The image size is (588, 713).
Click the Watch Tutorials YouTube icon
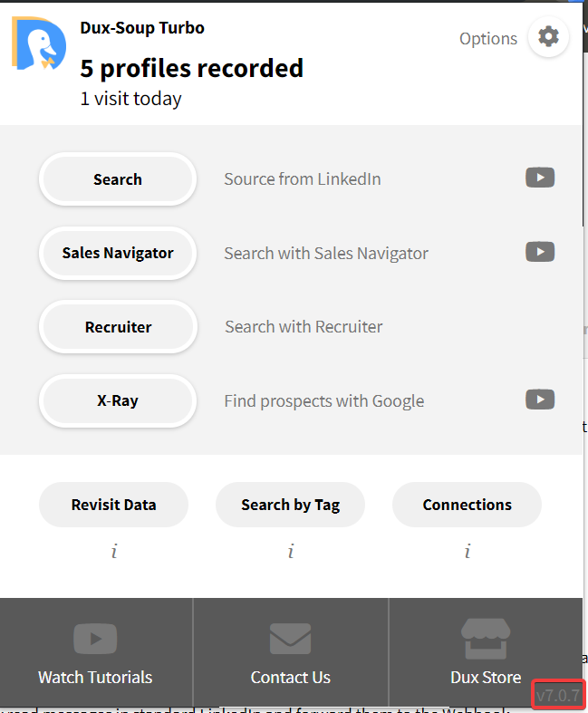pos(95,639)
